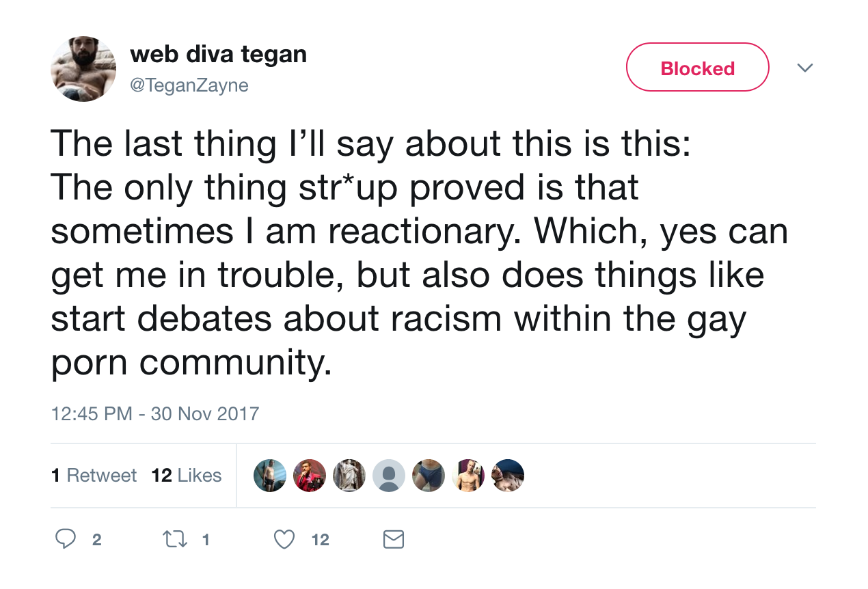Click the first liker avatar
The width and height of the screenshot is (868, 589).
pos(270,476)
